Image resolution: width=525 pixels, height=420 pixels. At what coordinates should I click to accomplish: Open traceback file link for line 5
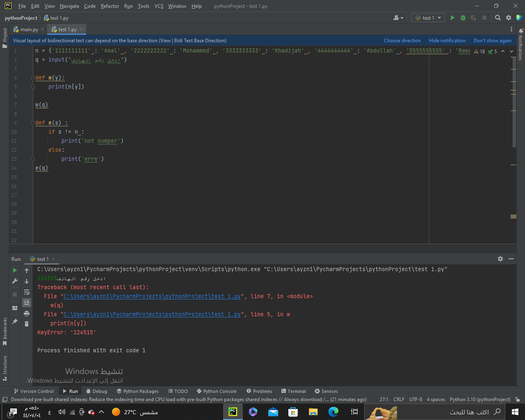(x=152, y=314)
